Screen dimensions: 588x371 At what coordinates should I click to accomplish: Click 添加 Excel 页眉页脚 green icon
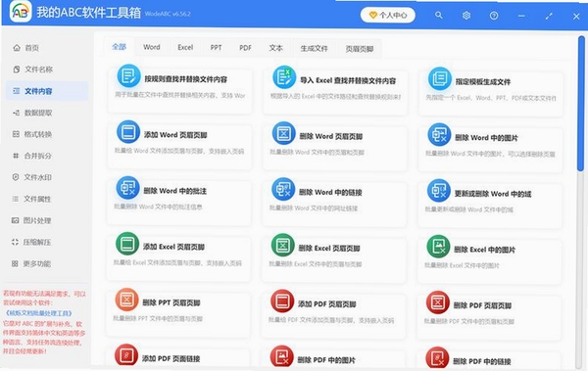pyautogui.click(x=127, y=244)
